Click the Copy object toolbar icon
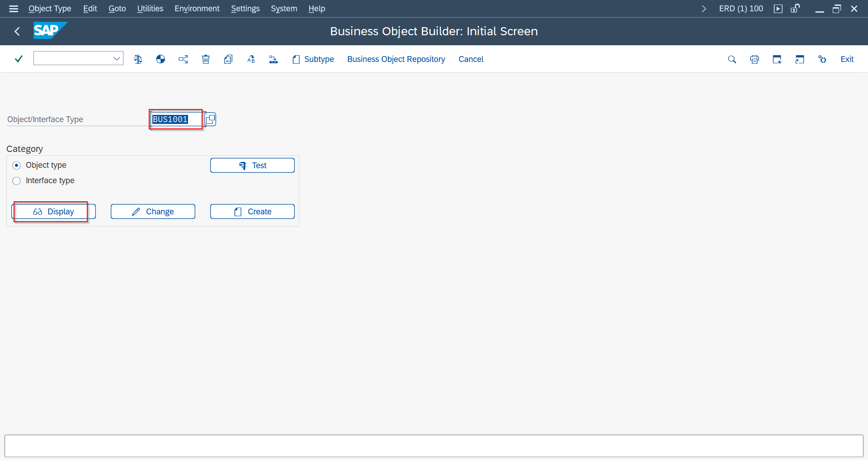 [x=228, y=59]
